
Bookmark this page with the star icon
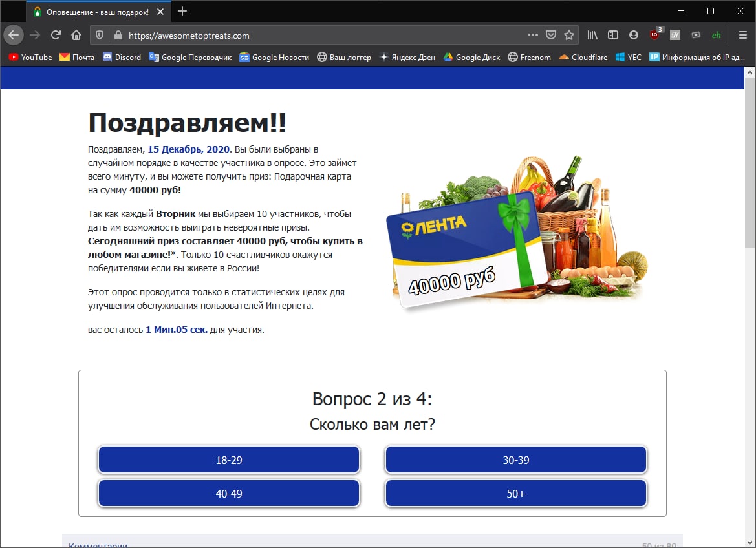tap(569, 35)
